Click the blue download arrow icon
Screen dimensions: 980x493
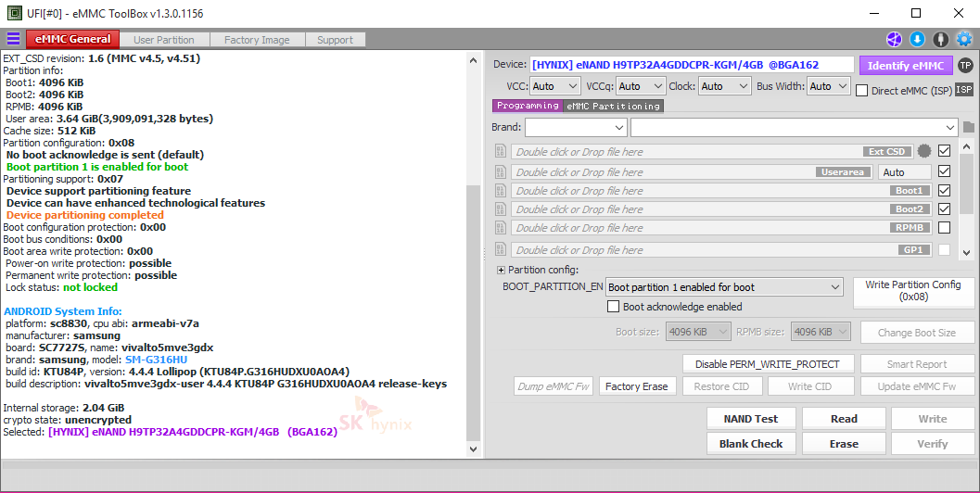(x=917, y=39)
